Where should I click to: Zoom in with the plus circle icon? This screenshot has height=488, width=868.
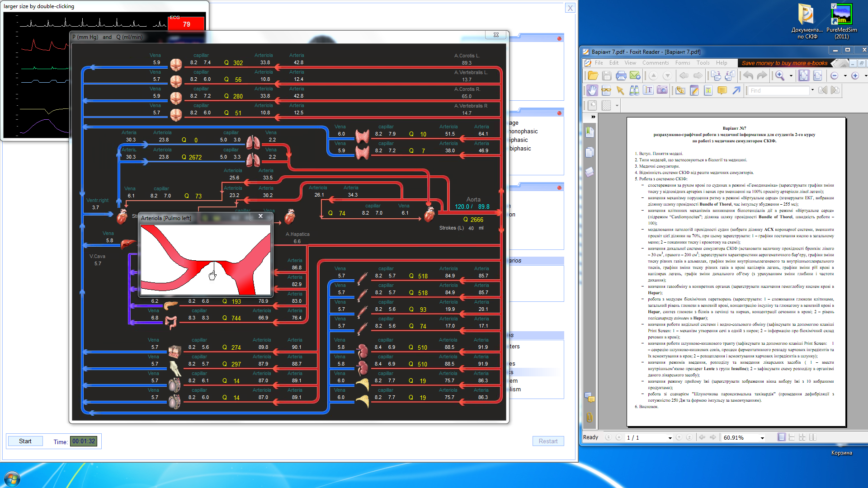855,76
